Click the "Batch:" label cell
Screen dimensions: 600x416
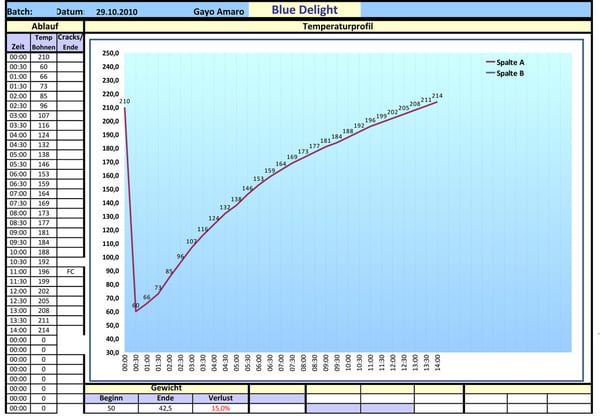click(20, 11)
